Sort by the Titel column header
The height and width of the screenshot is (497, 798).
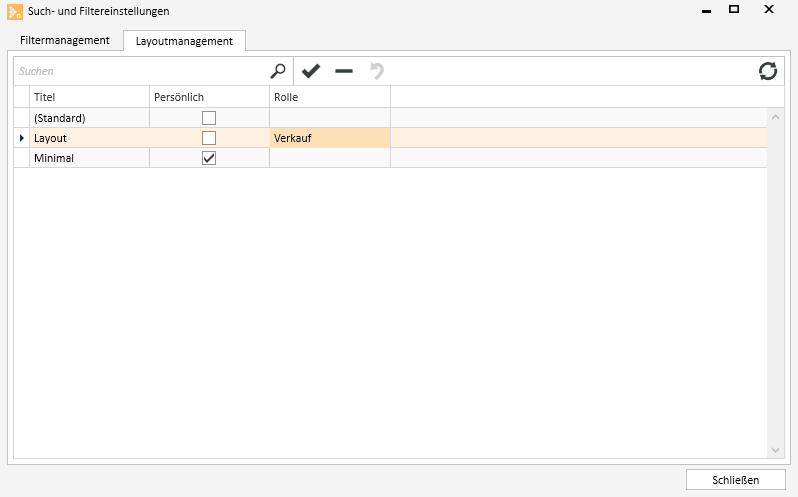pyautogui.click(x=89, y=97)
